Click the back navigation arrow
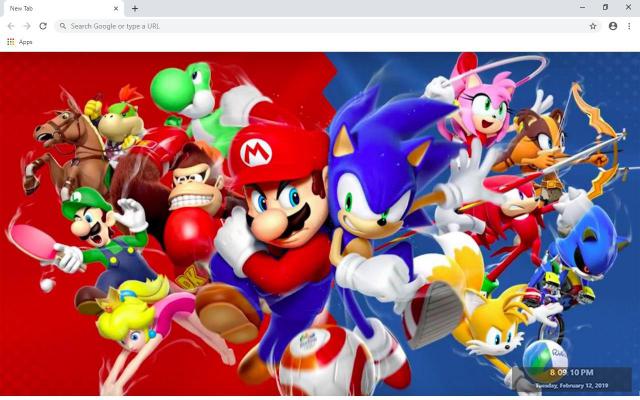Image resolution: width=640 pixels, height=400 pixels. pyautogui.click(x=11, y=26)
